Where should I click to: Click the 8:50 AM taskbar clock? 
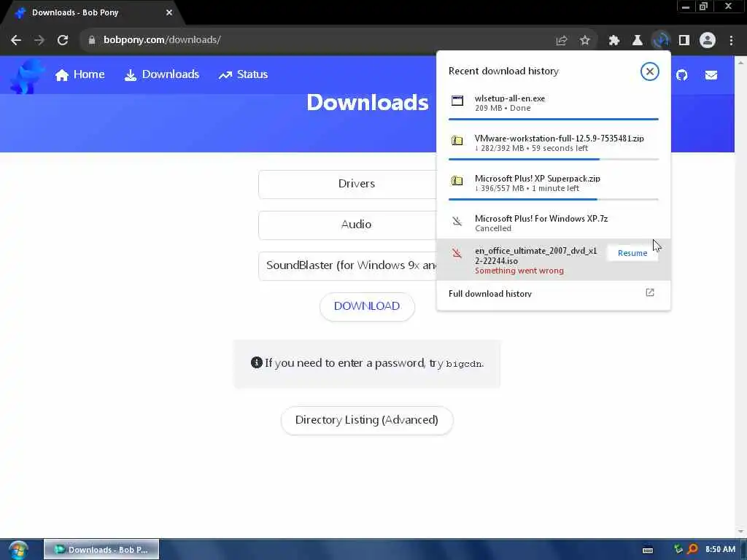click(720, 550)
